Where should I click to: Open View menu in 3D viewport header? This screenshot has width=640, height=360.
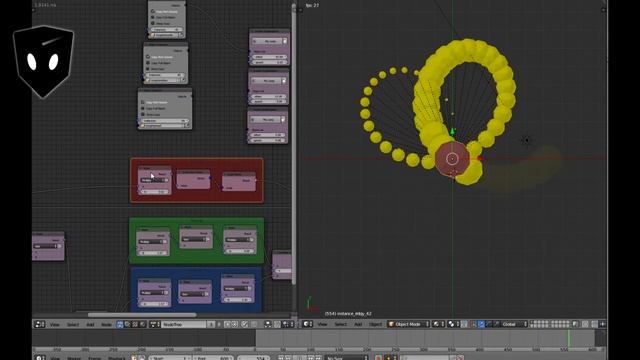[322, 324]
